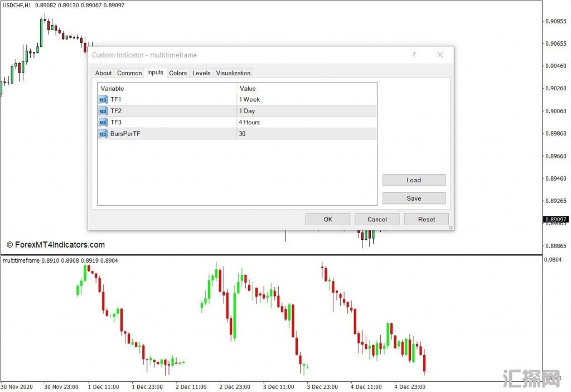
Task: Click the 0.89097 current price label
Action: (x=555, y=219)
